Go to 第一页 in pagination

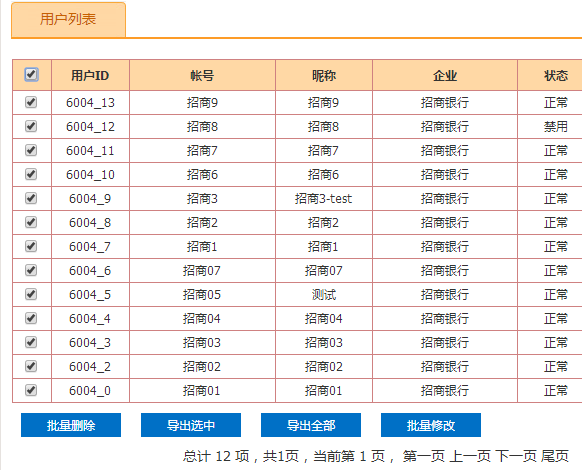coord(424,456)
